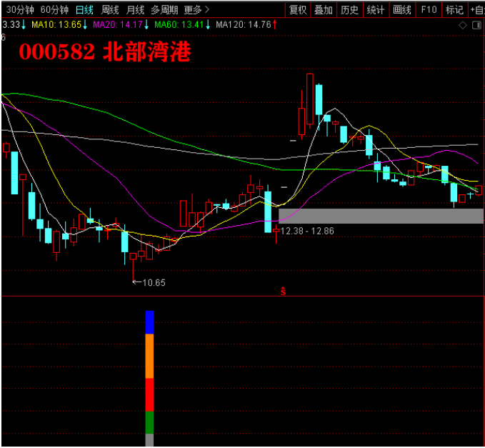Click the green segment of the indicator bar
485x448 pixels.
149,422
